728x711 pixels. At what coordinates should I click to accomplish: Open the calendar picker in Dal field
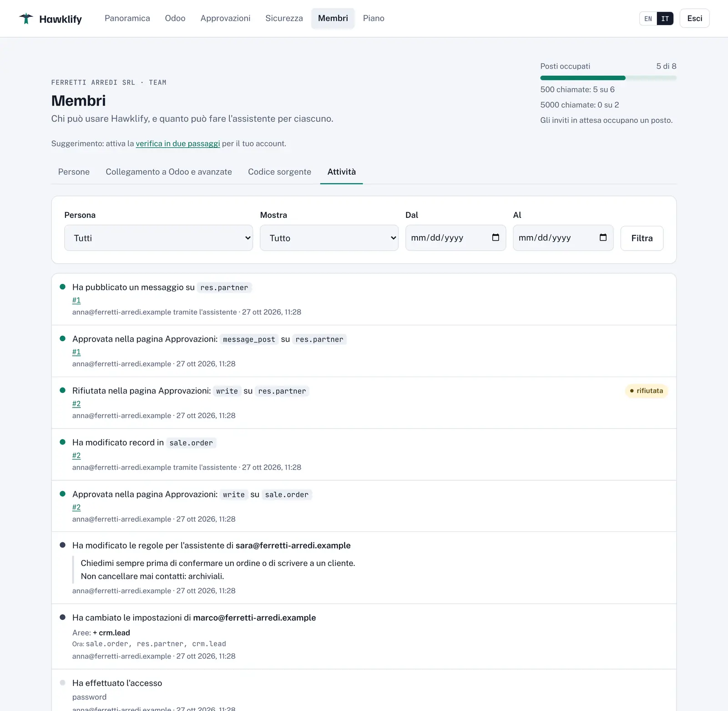pyautogui.click(x=495, y=237)
